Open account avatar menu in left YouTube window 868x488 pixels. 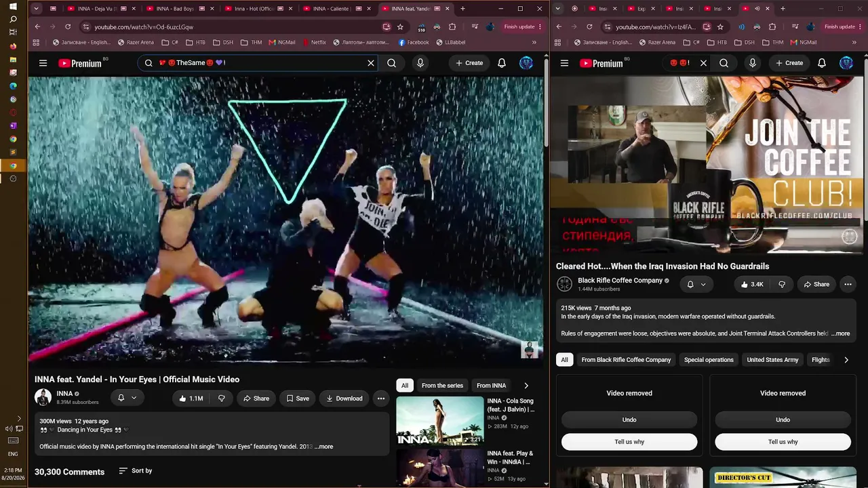(526, 63)
